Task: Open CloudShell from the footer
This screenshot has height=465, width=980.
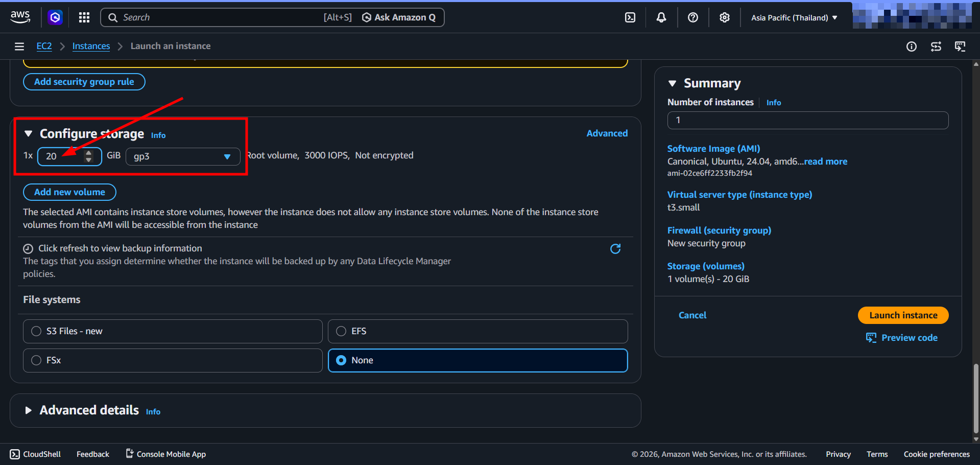Action: pyautogui.click(x=35, y=454)
